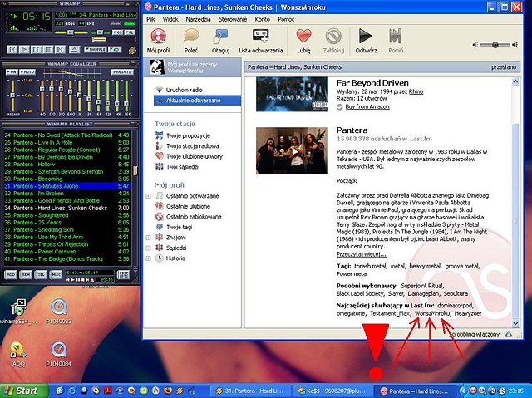Screen dimensions: 532x398
Task: Click Przeczytaj więcej link
Action: click(x=362, y=254)
